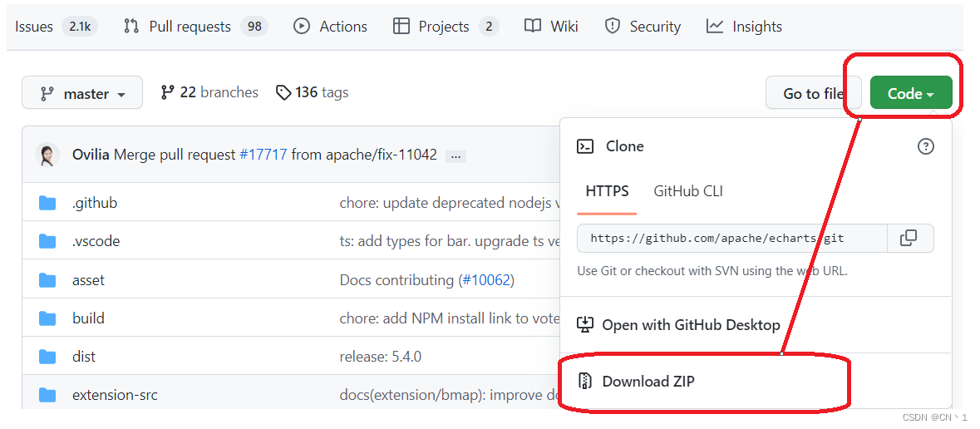Open pull request #17717 link
This screenshot has height=429, width=980.
(x=263, y=155)
